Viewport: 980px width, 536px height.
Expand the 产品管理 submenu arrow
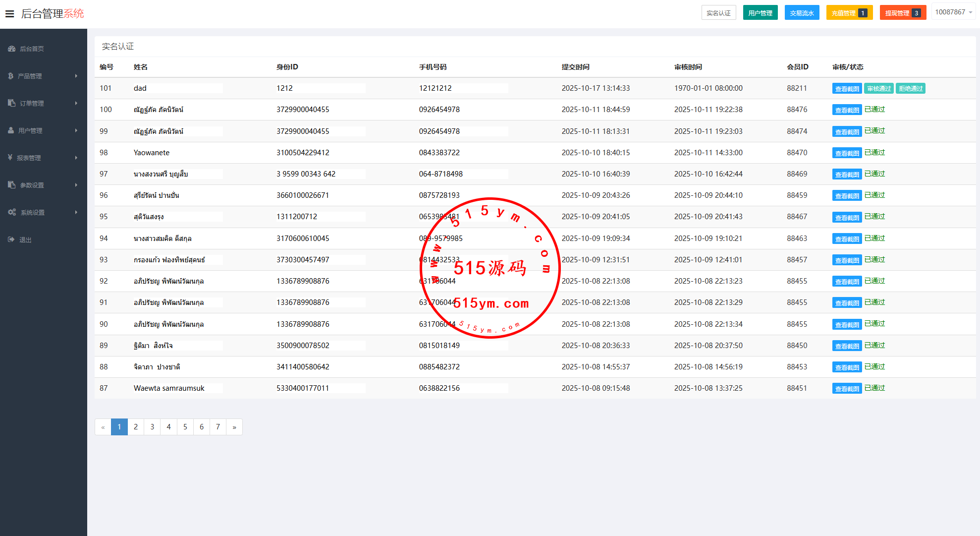coord(76,76)
